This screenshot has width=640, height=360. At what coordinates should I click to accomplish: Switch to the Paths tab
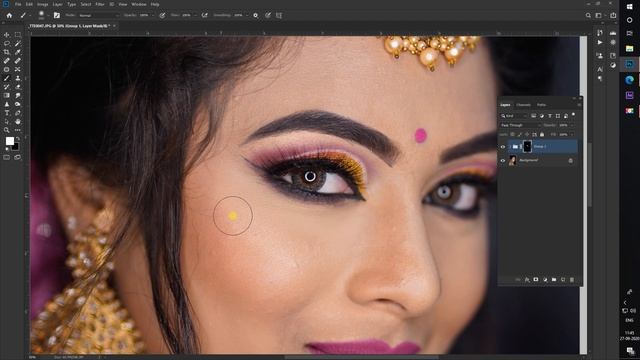pyautogui.click(x=541, y=105)
